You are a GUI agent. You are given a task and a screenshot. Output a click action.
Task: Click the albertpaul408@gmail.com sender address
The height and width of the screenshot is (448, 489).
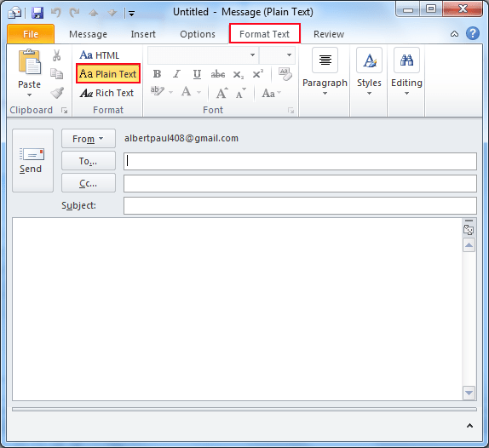[x=181, y=138]
